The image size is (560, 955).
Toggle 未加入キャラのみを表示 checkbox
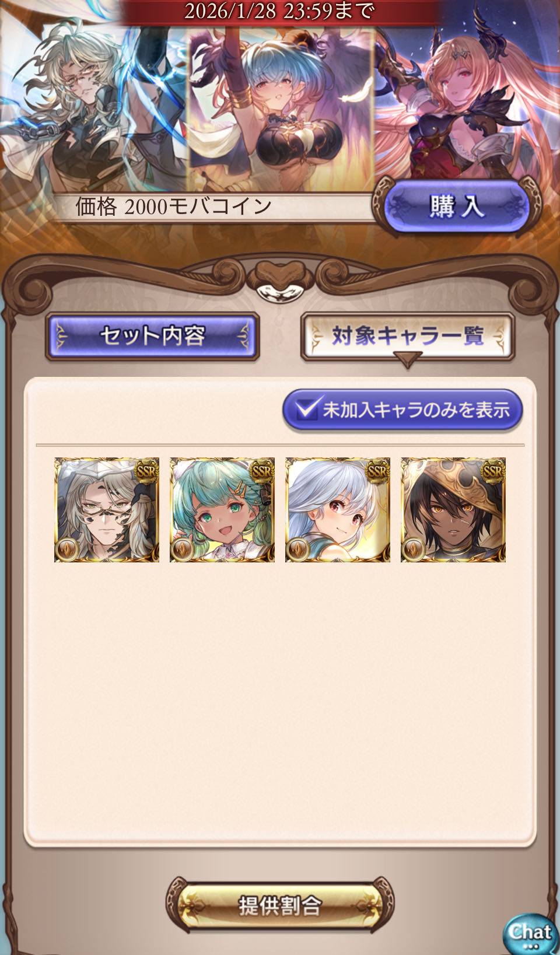pos(402,410)
